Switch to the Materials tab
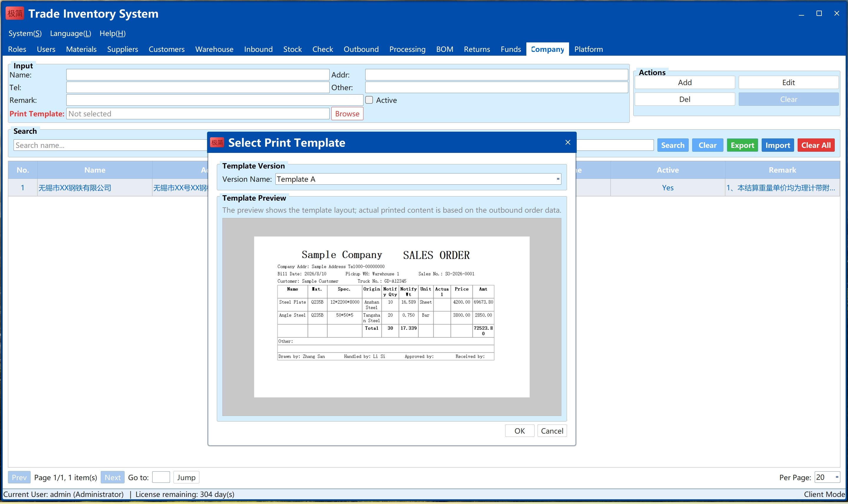848x504 pixels. (x=81, y=49)
